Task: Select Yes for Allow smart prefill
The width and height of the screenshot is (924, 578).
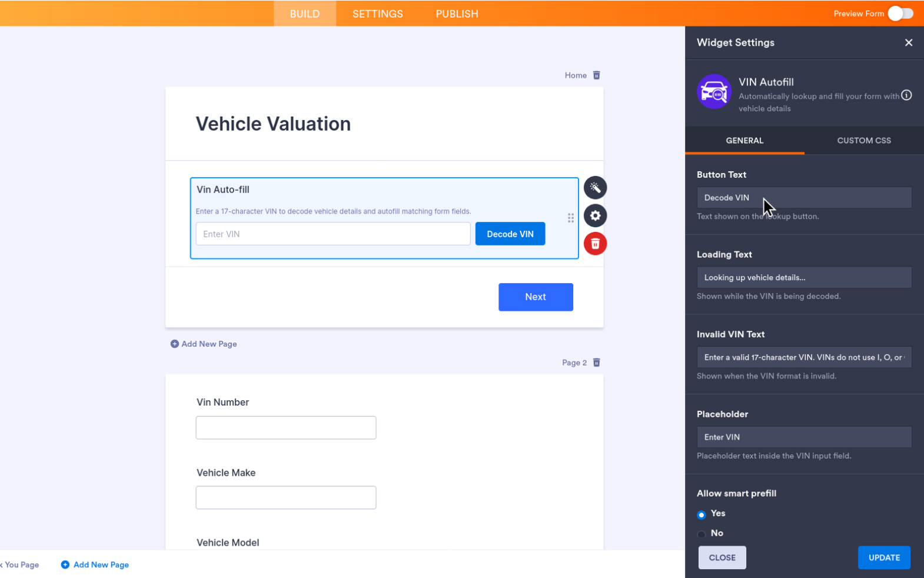Action: pos(701,514)
